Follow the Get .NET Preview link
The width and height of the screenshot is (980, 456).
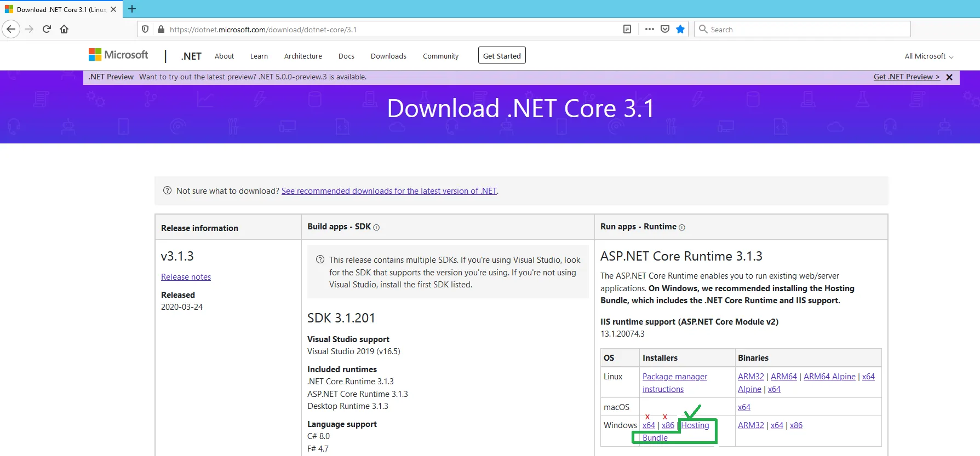pos(907,77)
